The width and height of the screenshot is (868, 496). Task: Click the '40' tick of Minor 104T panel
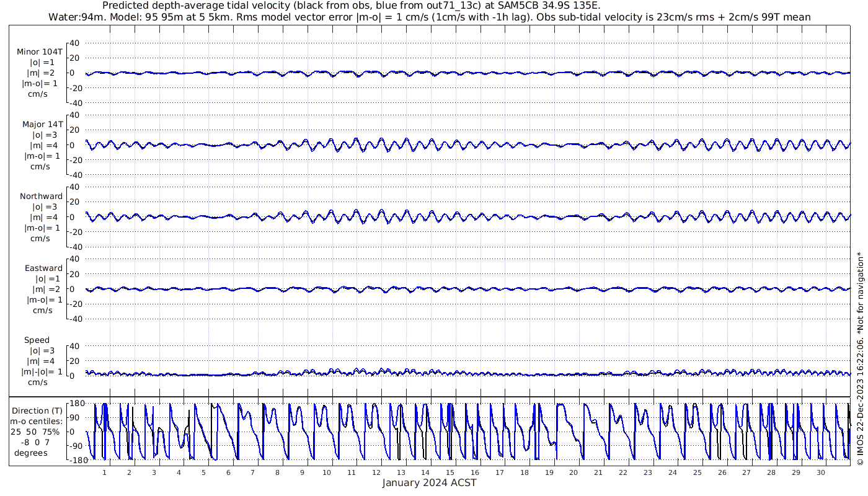(x=74, y=43)
